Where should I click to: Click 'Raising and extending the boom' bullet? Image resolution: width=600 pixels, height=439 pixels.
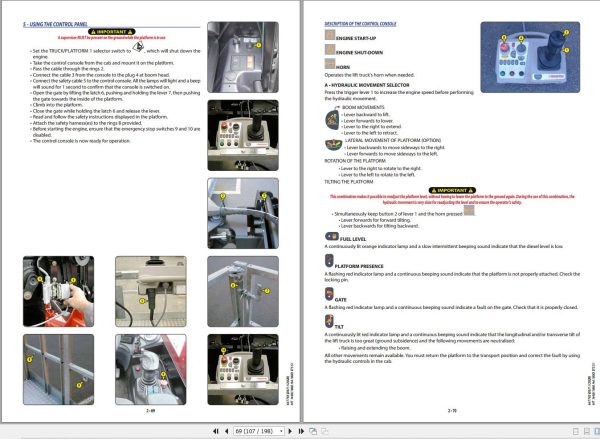click(x=376, y=348)
